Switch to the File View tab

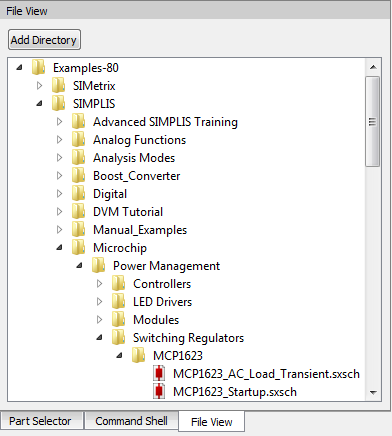tap(212, 422)
